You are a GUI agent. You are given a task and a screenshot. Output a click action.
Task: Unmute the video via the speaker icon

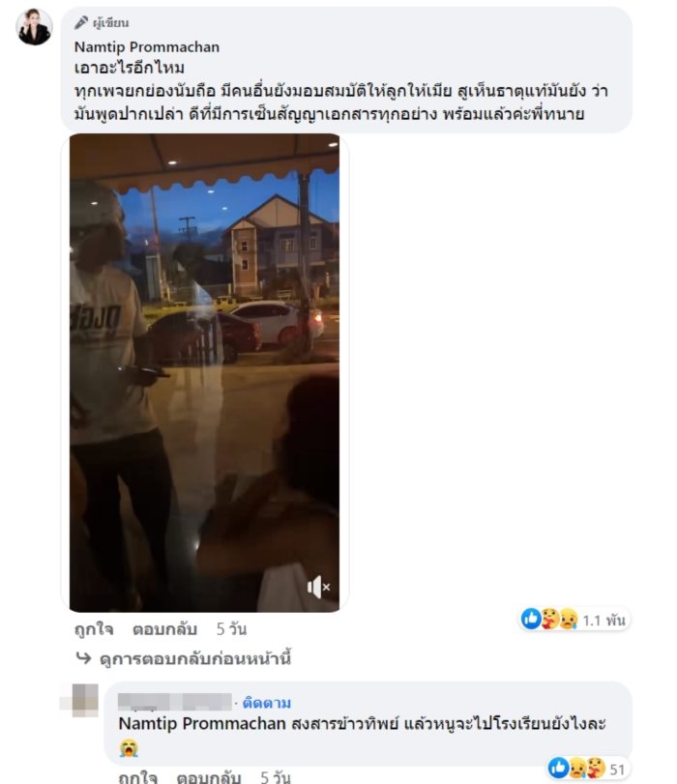click(x=318, y=587)
